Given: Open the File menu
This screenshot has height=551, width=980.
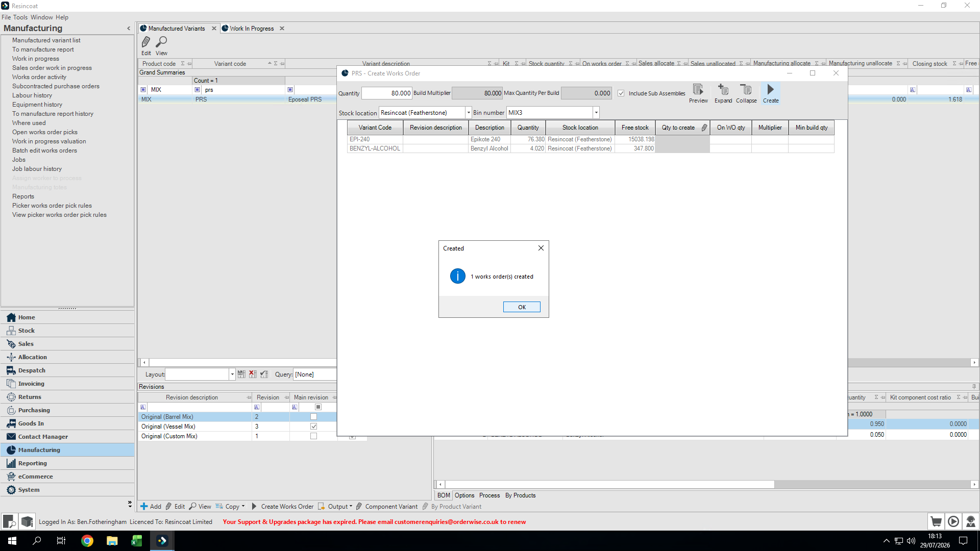Looking at the screenshot, I should point(6,17).
